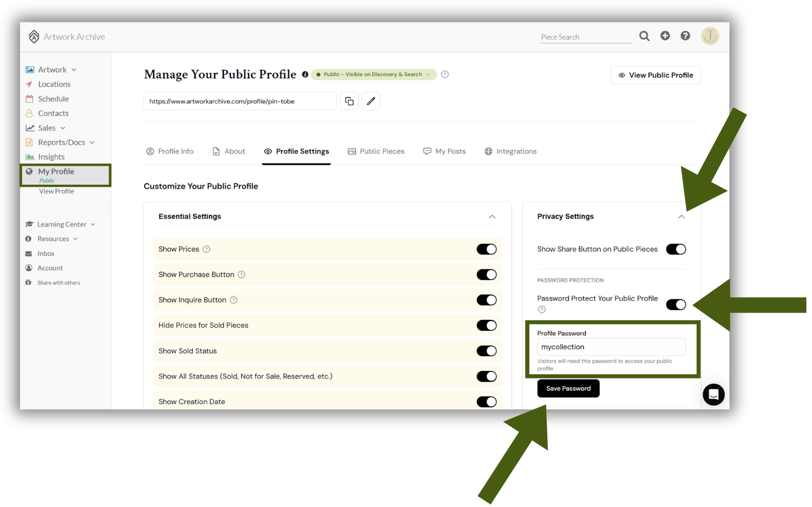The width and height of the screenshot is (812, 507).
Task: Copy the profile URL with copy icon
Action: 349,101
